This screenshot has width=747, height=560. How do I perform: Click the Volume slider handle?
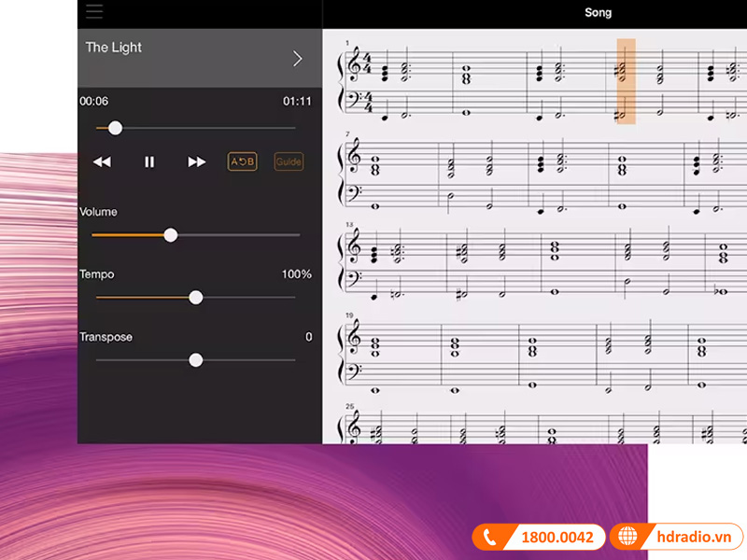[x=170, y=235]
